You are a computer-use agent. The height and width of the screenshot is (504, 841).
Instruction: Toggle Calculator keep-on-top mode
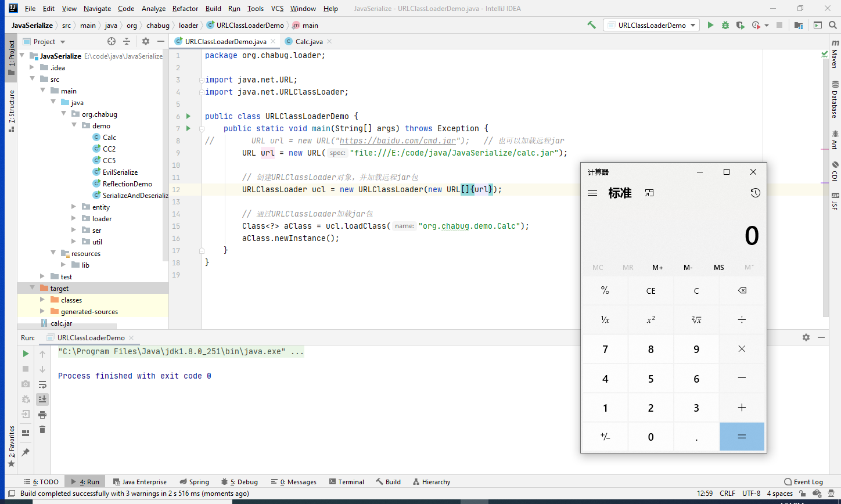pyautogui.click(x=649, y=193)
